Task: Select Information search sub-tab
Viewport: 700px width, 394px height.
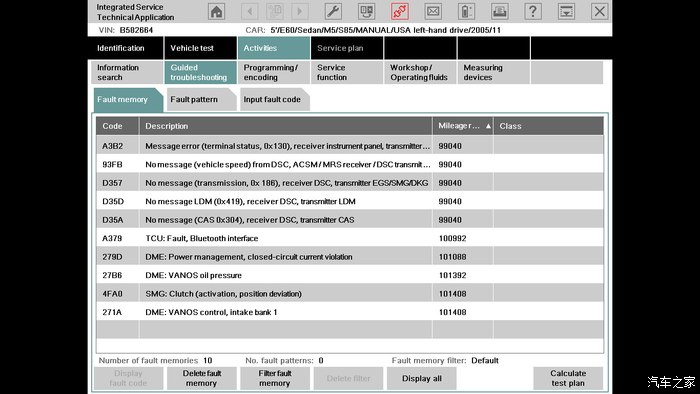Action: click(127, 72)
